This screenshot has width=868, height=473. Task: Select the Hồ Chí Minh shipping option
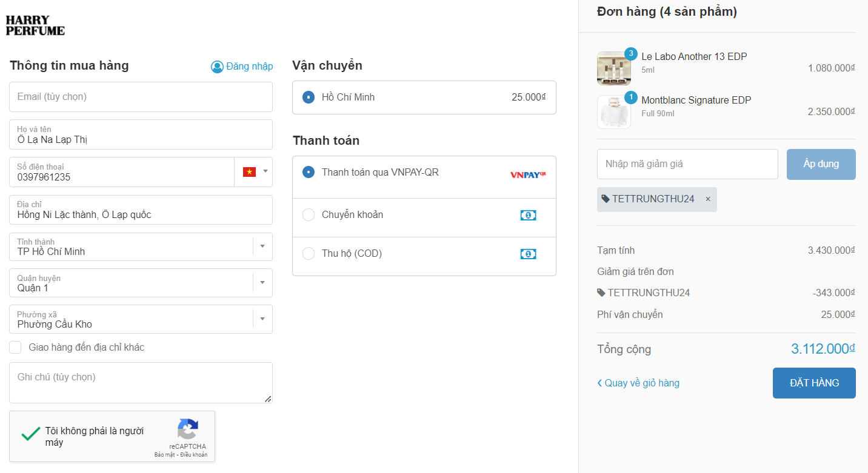tap(309, 98)
